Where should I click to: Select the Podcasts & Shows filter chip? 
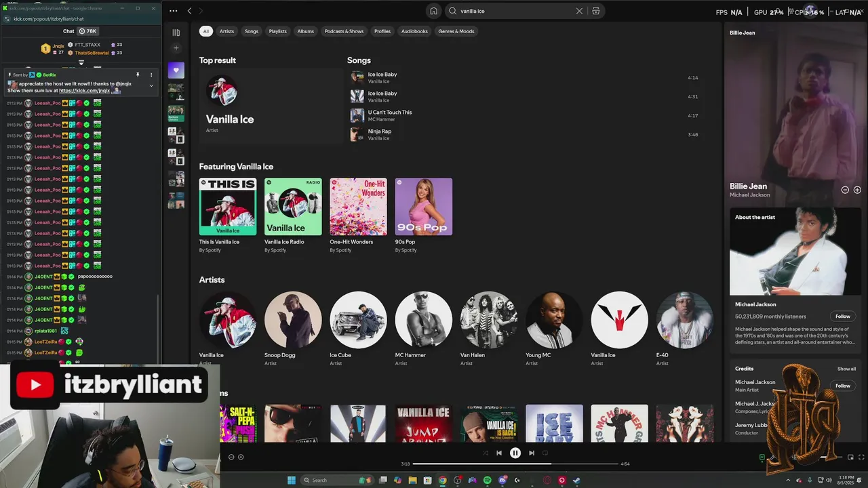coord(344,31)
